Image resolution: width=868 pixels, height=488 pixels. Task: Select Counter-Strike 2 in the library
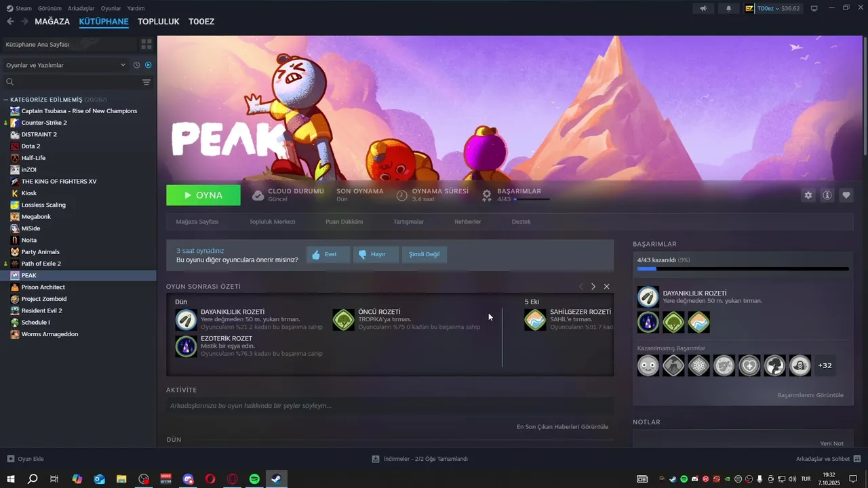(x=44, y=123)
